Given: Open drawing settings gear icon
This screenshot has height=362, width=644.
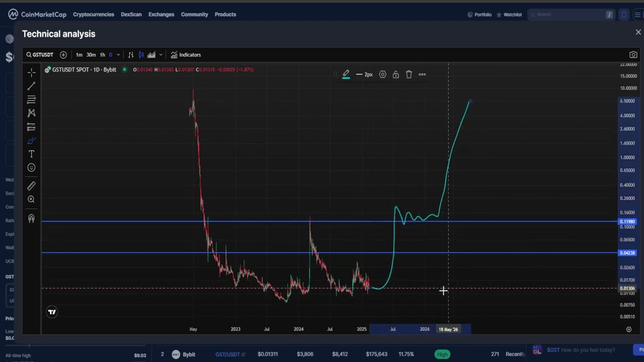Looking at the screenshot, I should (383, 74).
